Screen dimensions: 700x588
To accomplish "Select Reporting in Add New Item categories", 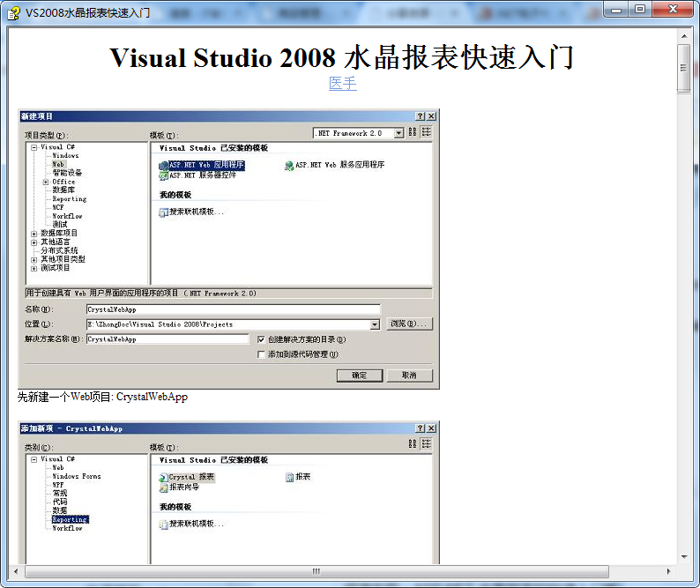I will pyautogui.click(x=69, y=520).
